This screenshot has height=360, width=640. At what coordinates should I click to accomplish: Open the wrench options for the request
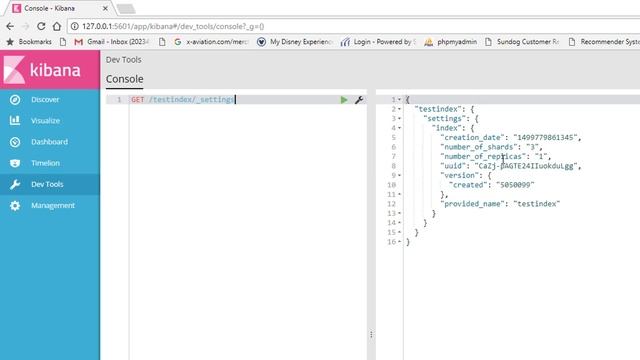click(x=359, y=100)
